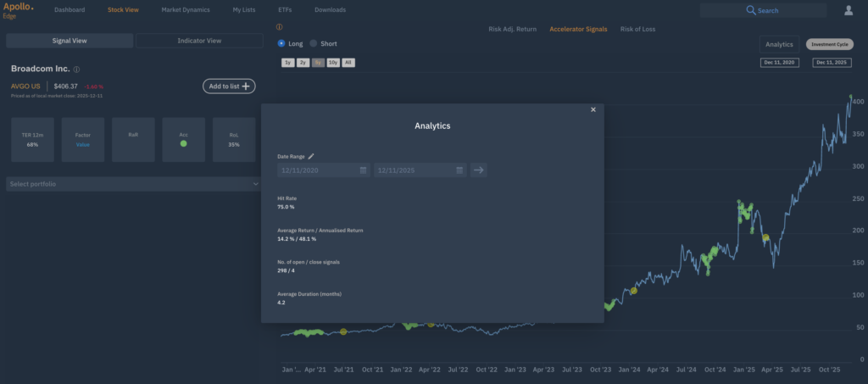Select the 10y time range button

pyautogui.click(x=333, y=63)
